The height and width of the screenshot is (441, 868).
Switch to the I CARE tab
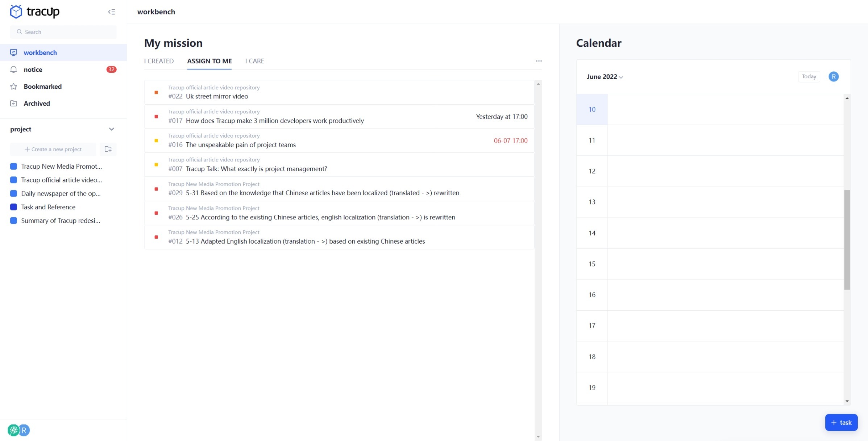(254, 61)
